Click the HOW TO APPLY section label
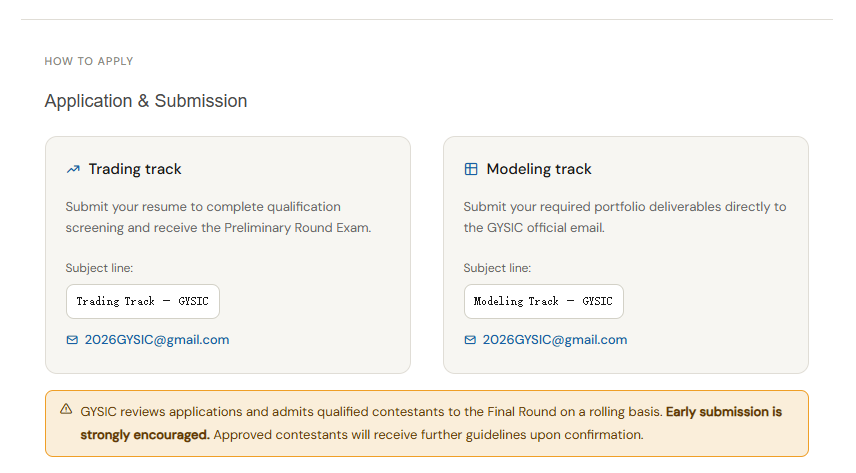Screen dimensions: 856x473 coord(89,61)
